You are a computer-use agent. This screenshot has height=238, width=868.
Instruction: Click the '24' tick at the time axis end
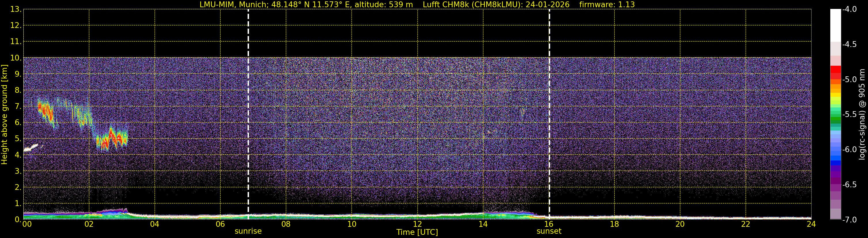tap(811, 224)
